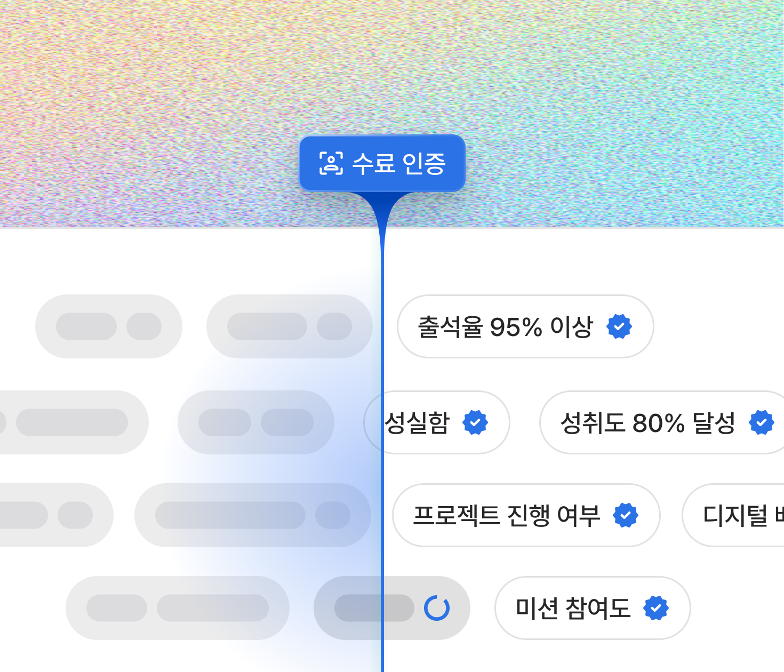Click verified badge on 성취도 80% 달성
The height and width of the screenshot is (672, 784).
point(761,422)
